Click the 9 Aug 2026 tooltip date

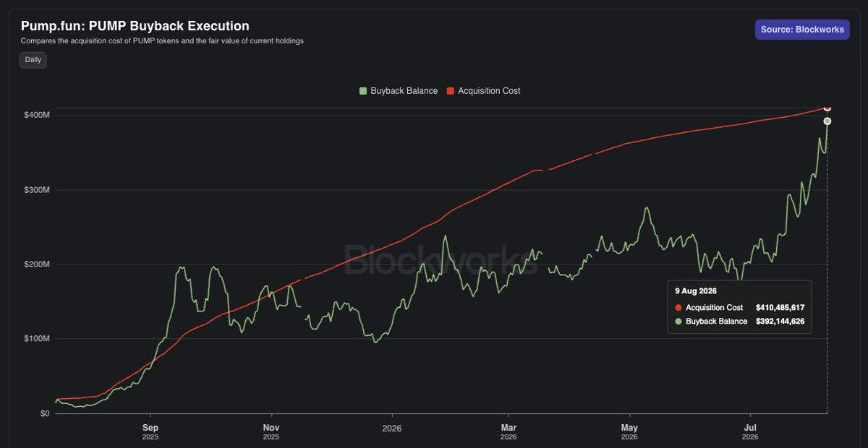pos(696,291)
